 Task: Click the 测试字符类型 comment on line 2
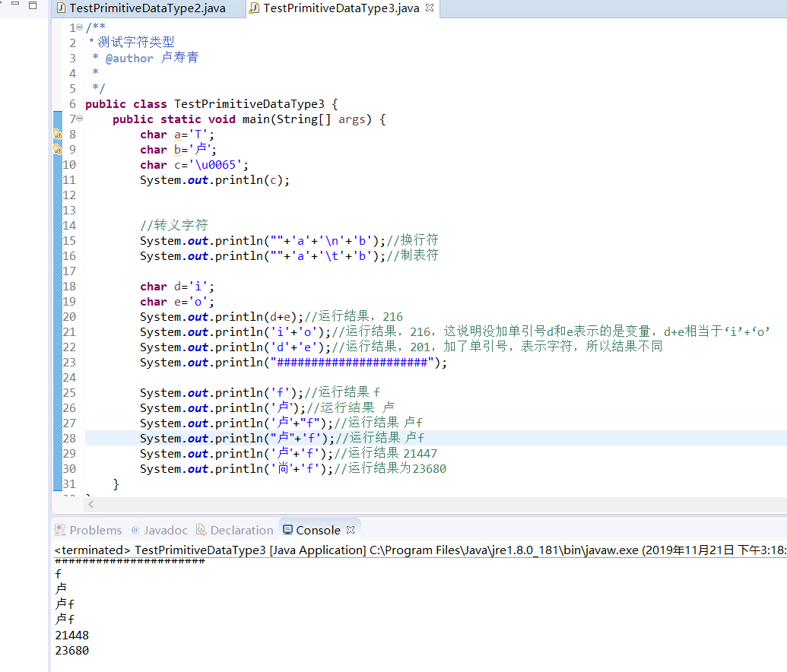136,42
